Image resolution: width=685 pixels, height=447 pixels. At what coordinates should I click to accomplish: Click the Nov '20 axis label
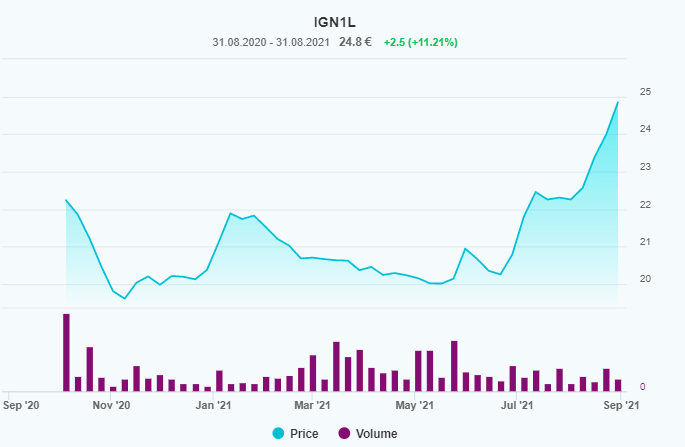click(x=111, y=405)
